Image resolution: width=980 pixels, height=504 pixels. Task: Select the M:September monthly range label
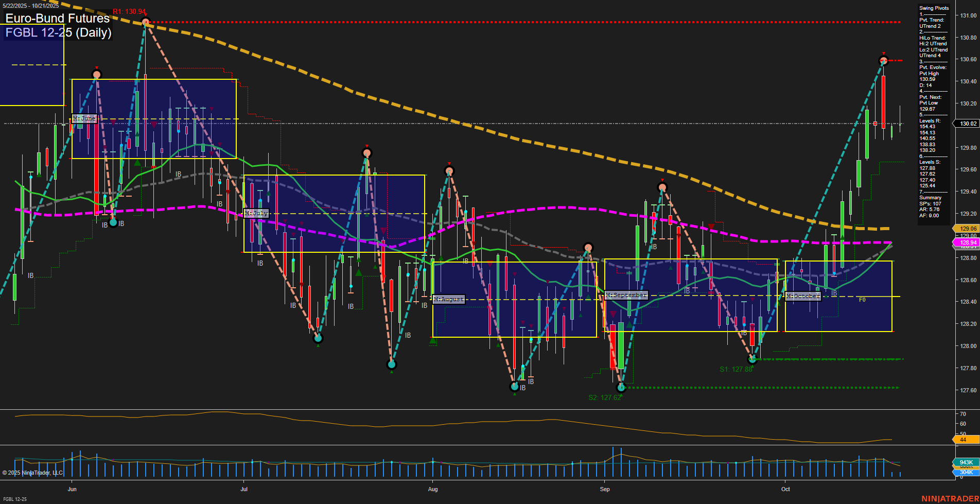click(x=626, y=295)
